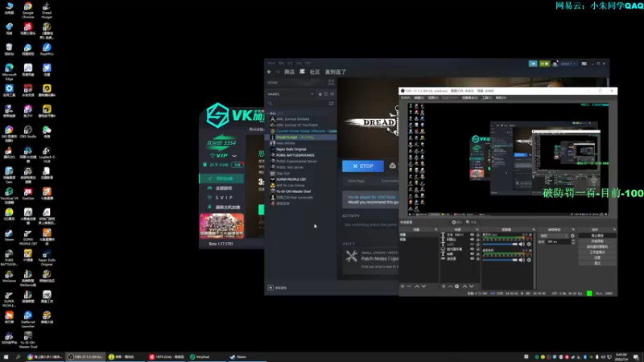Open Logitech G HUB desktop shortcut
Screen dimensions: 644x362
point(47,154)
